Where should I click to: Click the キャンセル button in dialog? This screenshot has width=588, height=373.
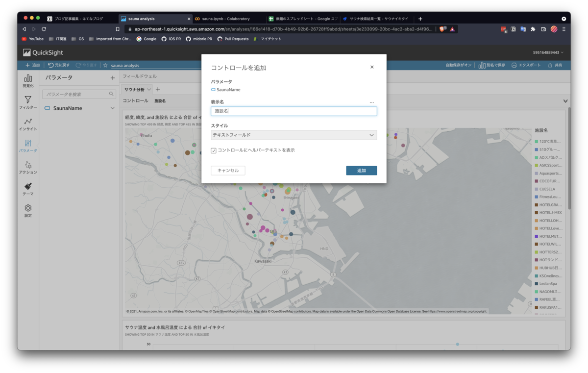pos(228,171)
